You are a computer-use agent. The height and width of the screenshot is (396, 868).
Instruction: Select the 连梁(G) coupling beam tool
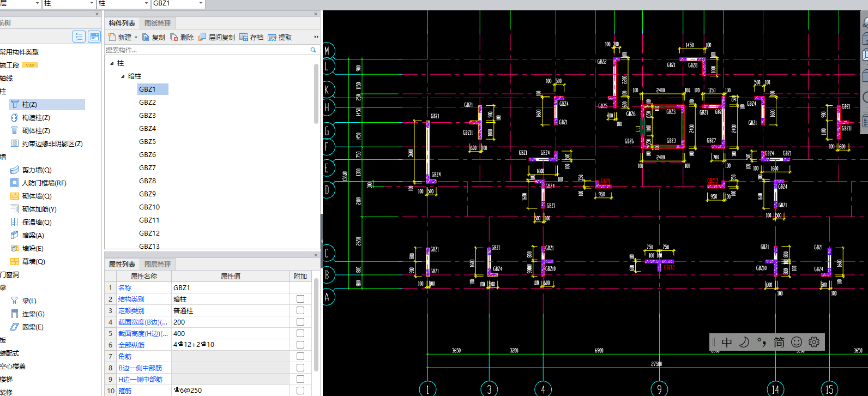28,314
